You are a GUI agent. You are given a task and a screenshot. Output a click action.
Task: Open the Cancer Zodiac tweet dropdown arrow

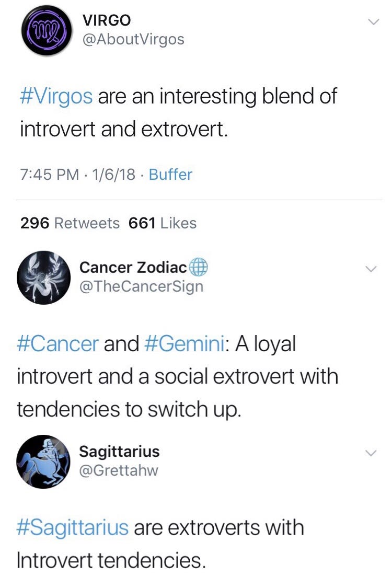coord(370,269)
